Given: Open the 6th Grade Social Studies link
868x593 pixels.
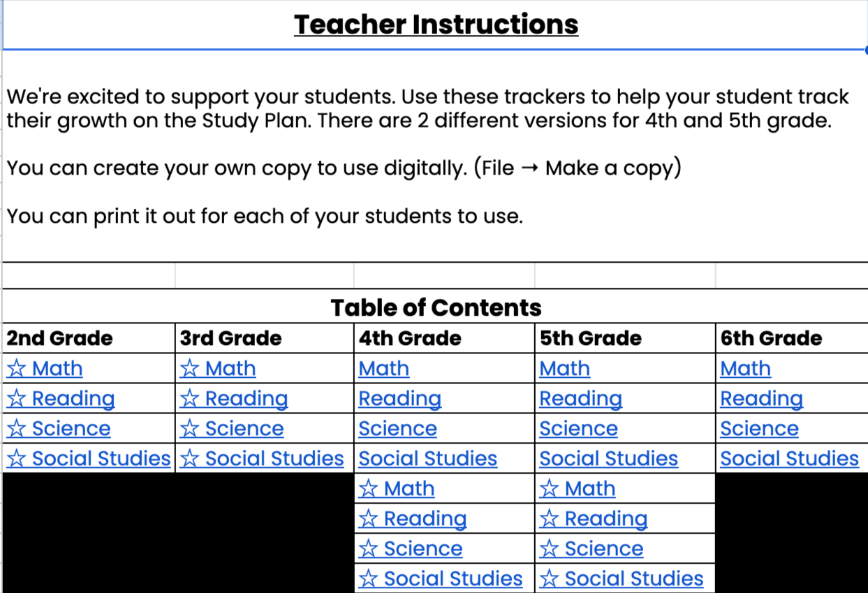Looking at the screenshot, I should (790, 458).
